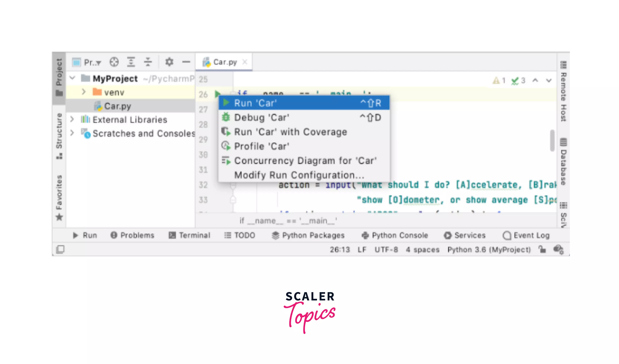619x364 pixels.
Task: Toggle tool window bars via bottom-left icon
Action: point(60,249)
